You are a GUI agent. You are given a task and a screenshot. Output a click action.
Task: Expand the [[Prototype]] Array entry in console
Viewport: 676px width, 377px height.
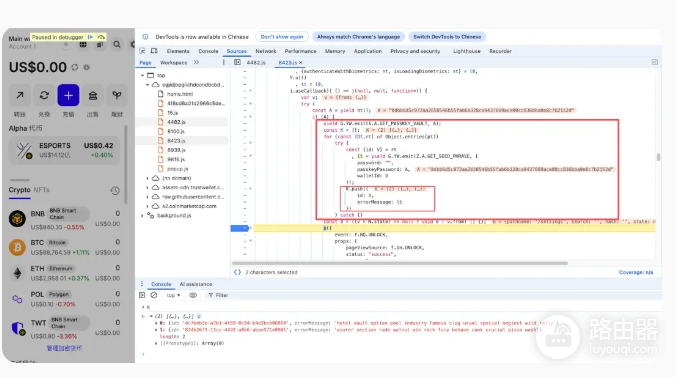point(156,343)
